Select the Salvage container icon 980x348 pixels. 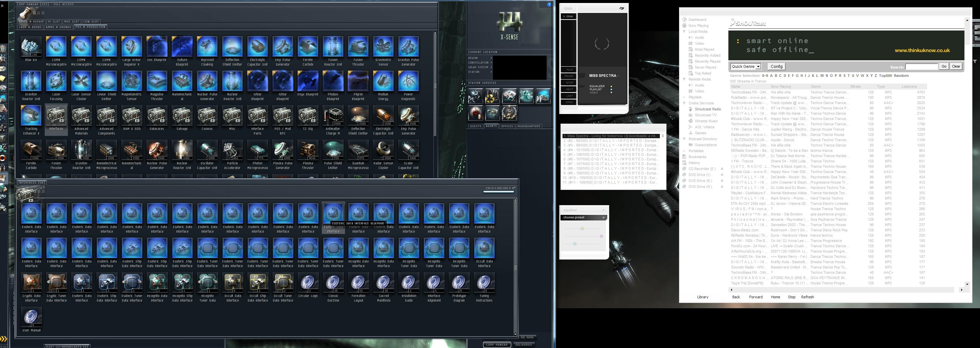point(182,115)
